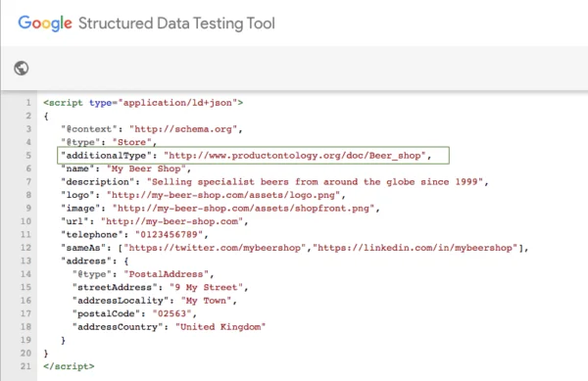Click line number 21 in gutter
This screenshot has width=588, height=381.
tap(25, 366)
